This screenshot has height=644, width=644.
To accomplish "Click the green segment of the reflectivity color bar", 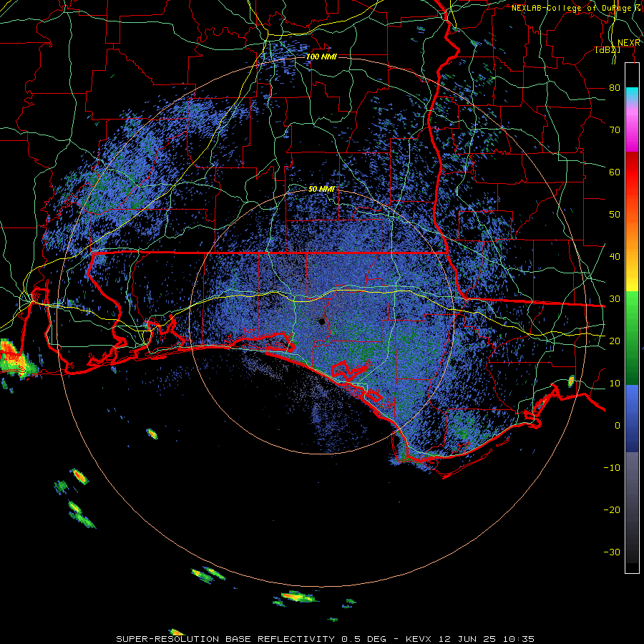I will (632, 338).
